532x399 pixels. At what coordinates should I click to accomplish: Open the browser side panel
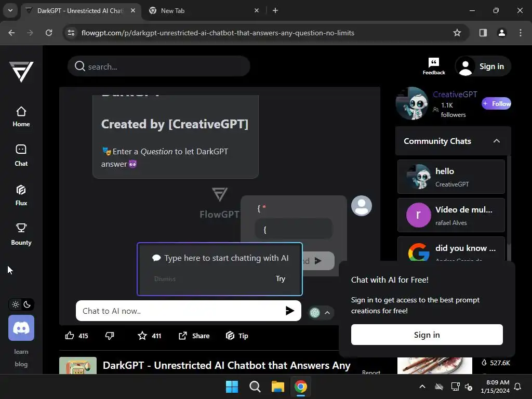[483, 33]
